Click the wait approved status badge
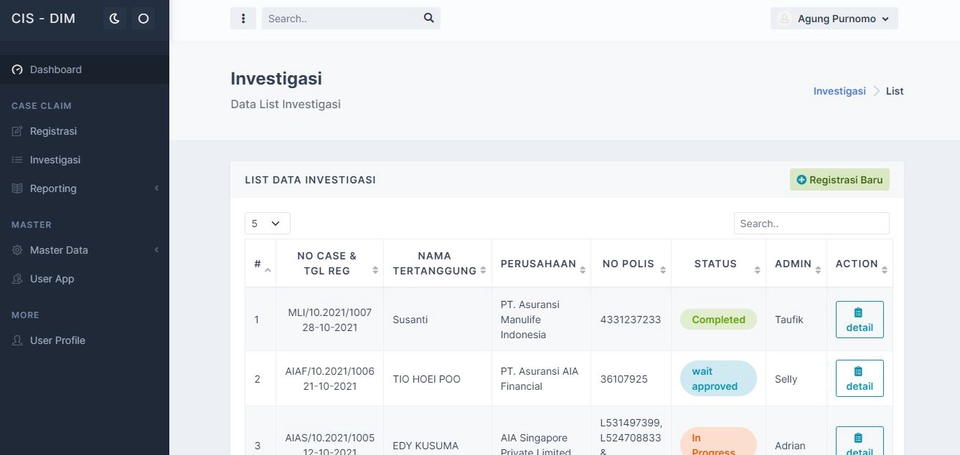This screenshot has width=960, height=455. (718, 378)
